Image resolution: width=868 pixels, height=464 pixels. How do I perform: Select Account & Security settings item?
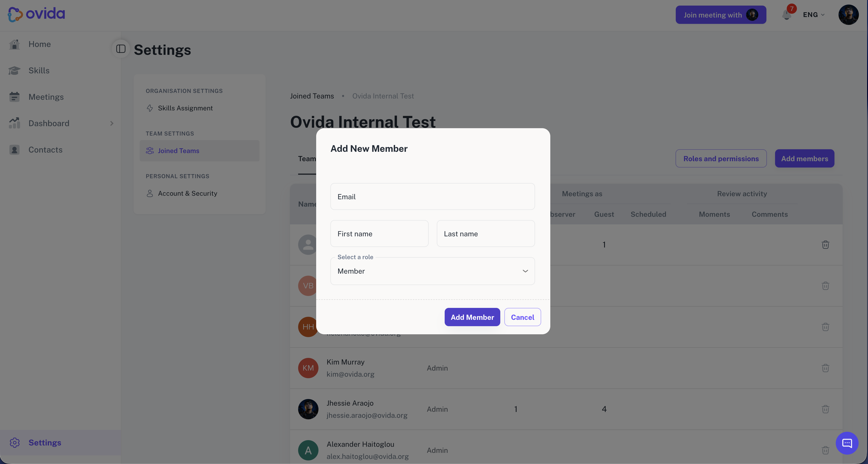[x=199, y=193]
